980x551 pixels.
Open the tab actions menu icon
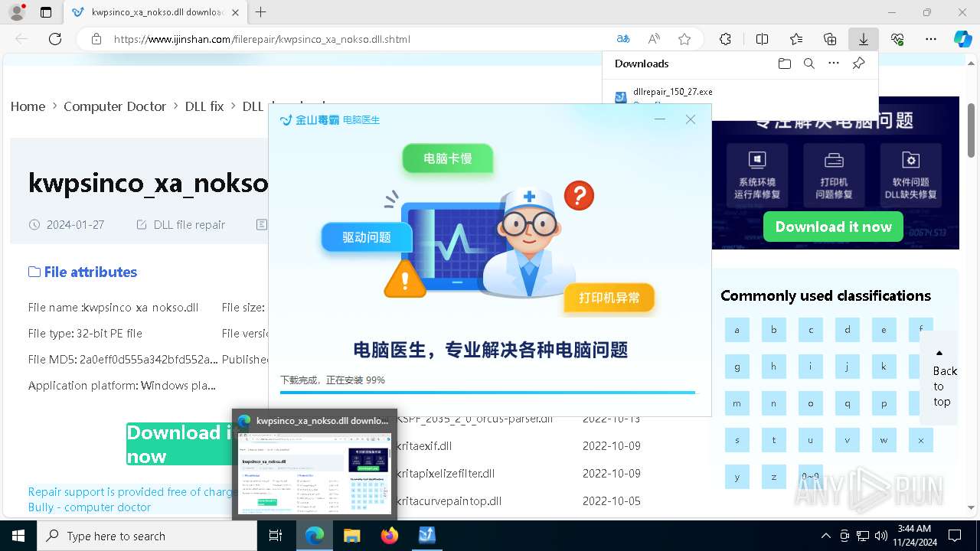click(46, 12)
